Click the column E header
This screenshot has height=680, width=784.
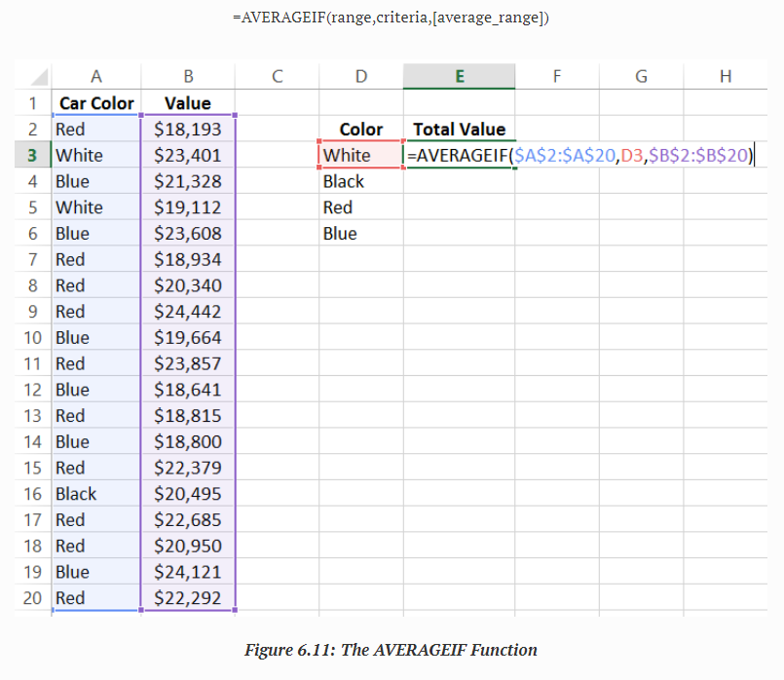(459, 77)
